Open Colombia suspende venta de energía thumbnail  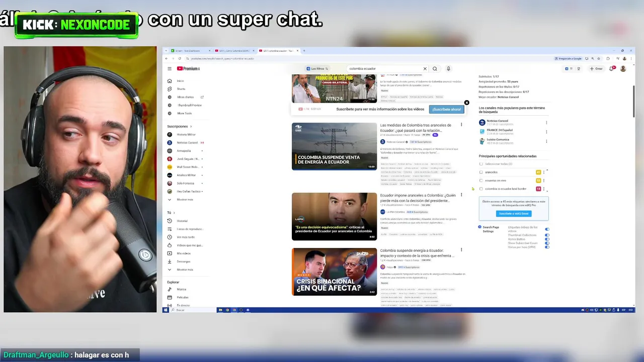334,146
